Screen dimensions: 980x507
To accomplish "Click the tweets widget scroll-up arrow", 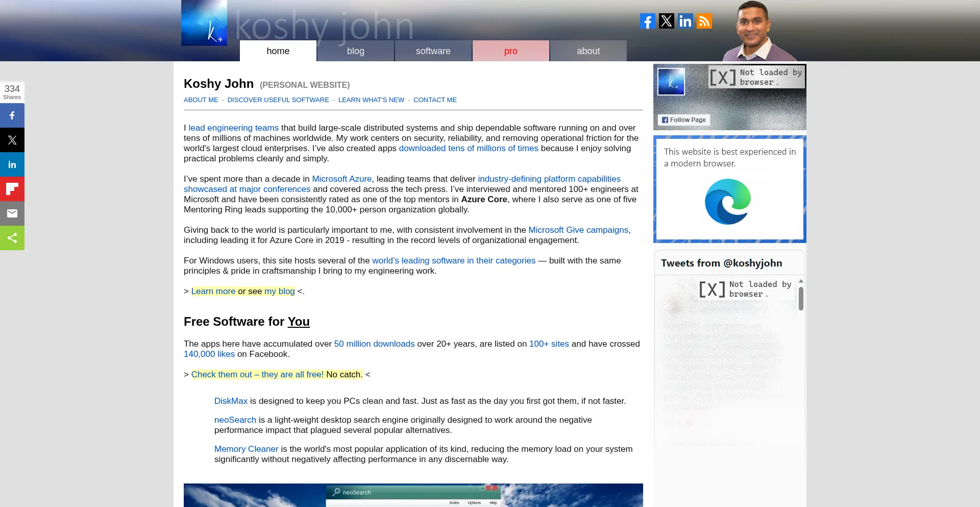I will (x=801, y=281).
